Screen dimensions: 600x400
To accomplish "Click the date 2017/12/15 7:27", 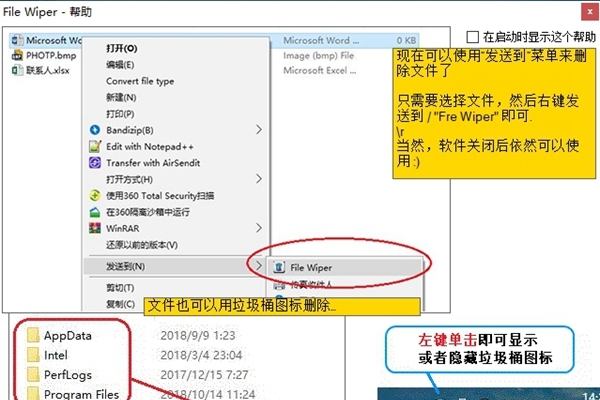I will coord(204,375).
